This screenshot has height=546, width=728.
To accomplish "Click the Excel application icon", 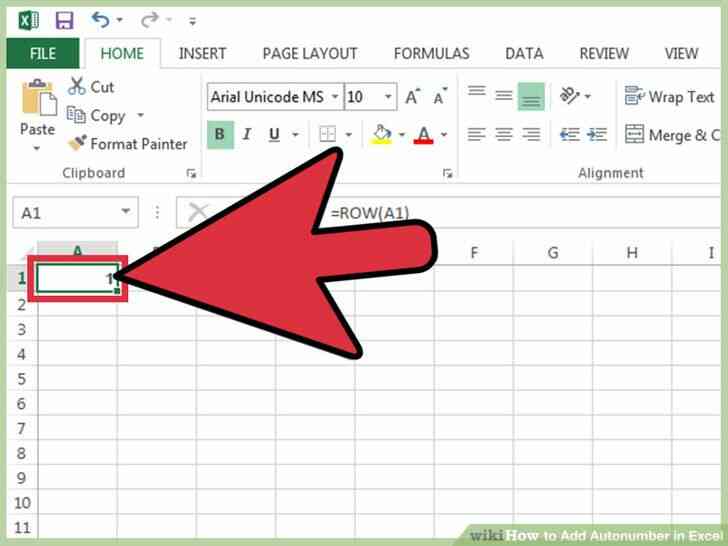I will (x=28, y=21).
